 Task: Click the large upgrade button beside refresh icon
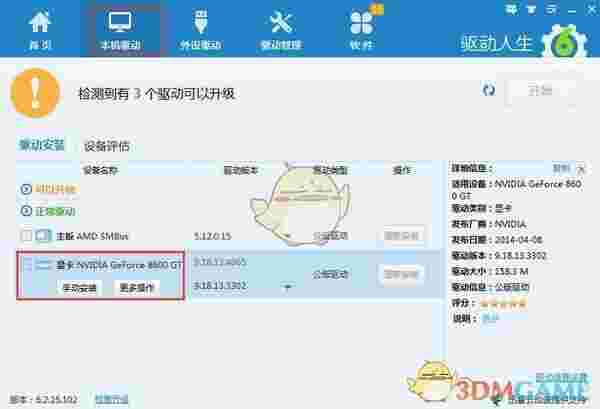(540, 91)
